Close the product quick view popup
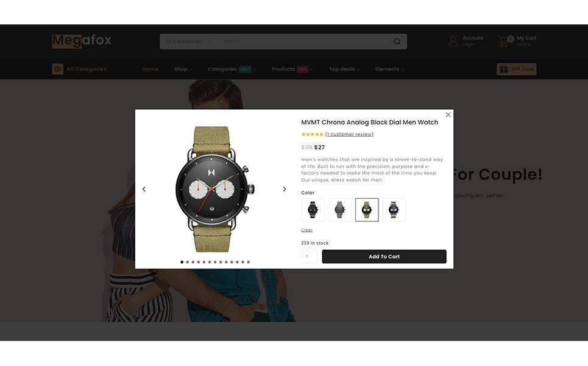Image resolution: width=588 pixels, height=366 pixels. click(x=448, y=115)
